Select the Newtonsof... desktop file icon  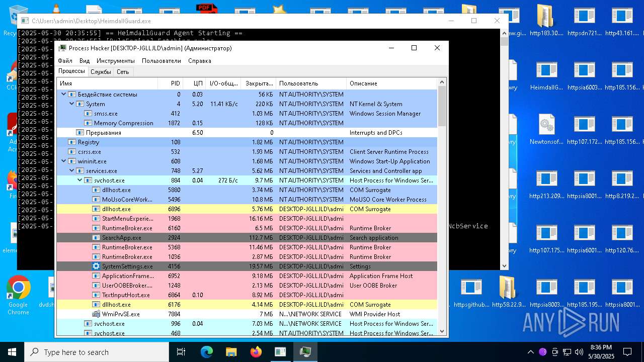(x=546, y=129)
